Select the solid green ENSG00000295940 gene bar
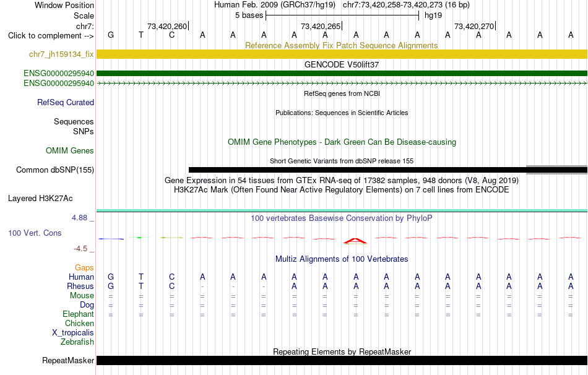This screenshot has height=375, width=588. coord(342,73)
